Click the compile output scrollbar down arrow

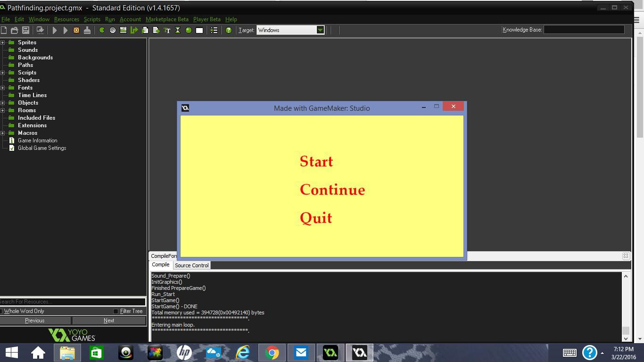click(626, 338)
